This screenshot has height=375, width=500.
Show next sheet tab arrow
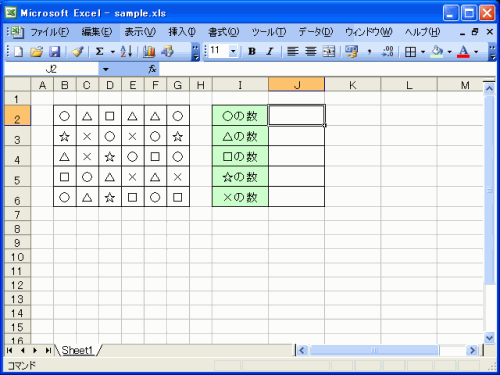click(x=35, y=350)
